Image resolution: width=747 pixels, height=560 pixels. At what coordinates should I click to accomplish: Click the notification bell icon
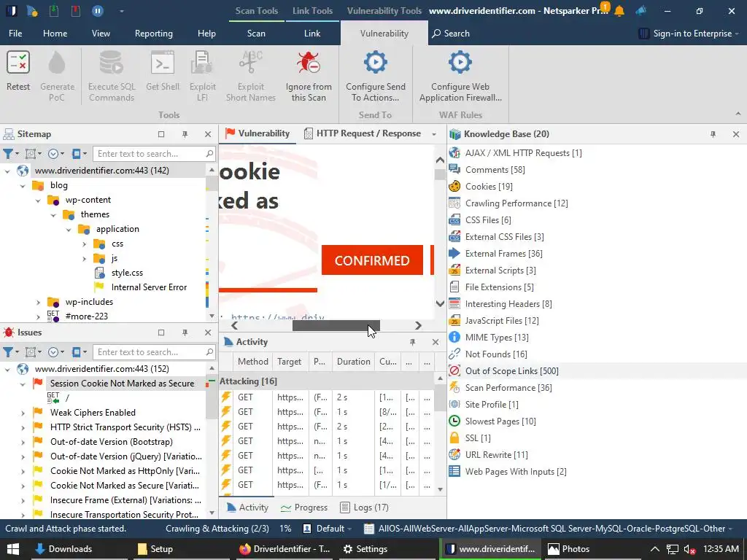click(619, 10)
